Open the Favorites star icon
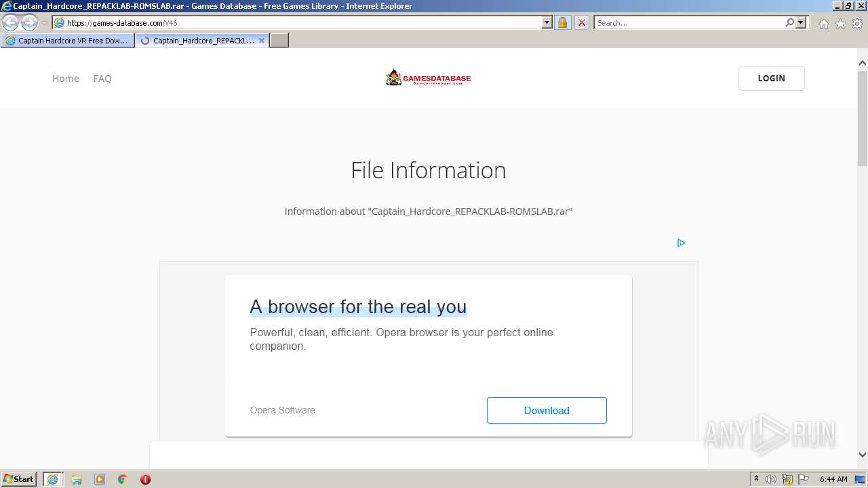This screenshot has height=488, width=868. [x=840, y=24]
